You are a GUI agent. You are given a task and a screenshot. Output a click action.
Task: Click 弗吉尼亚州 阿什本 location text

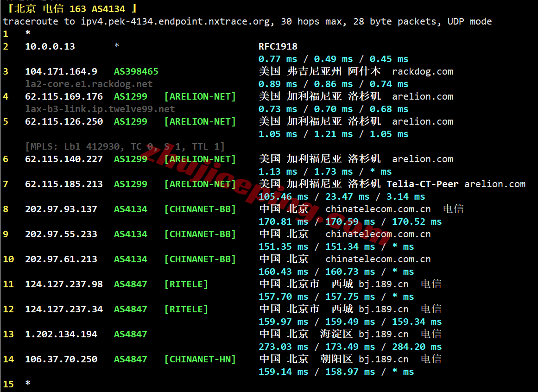pos(334,71)
